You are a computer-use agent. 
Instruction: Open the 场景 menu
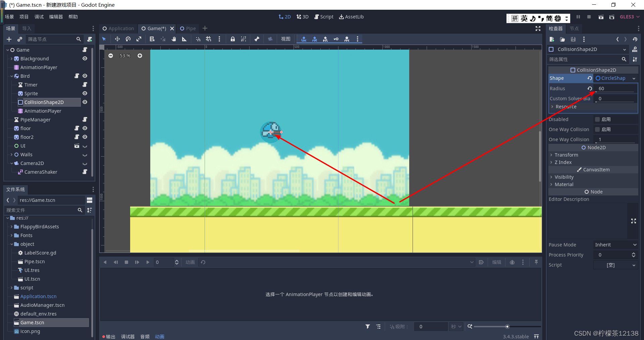pyautogui.click(x=9, y=17)
